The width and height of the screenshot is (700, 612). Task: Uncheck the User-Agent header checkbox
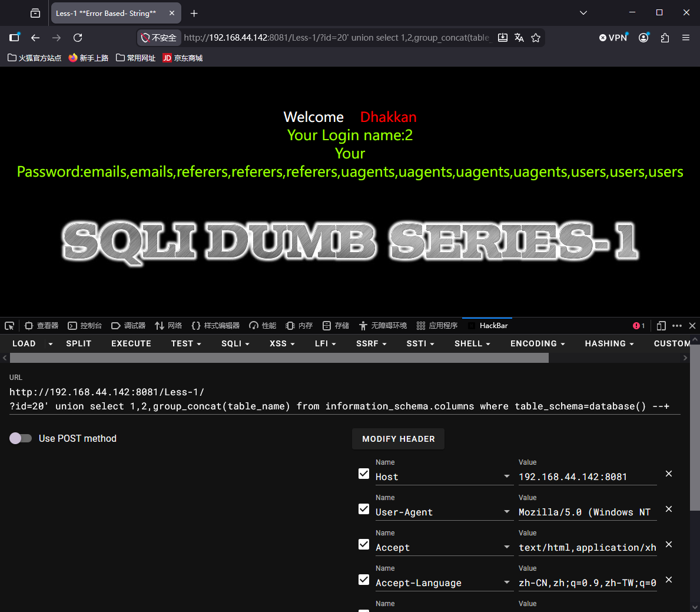click(364, 509)
